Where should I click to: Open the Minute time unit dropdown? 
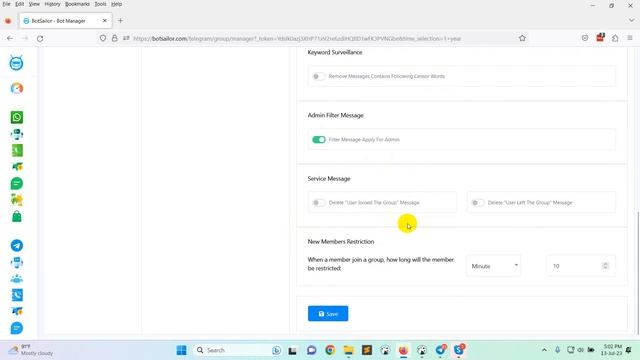tap(493, 266)
